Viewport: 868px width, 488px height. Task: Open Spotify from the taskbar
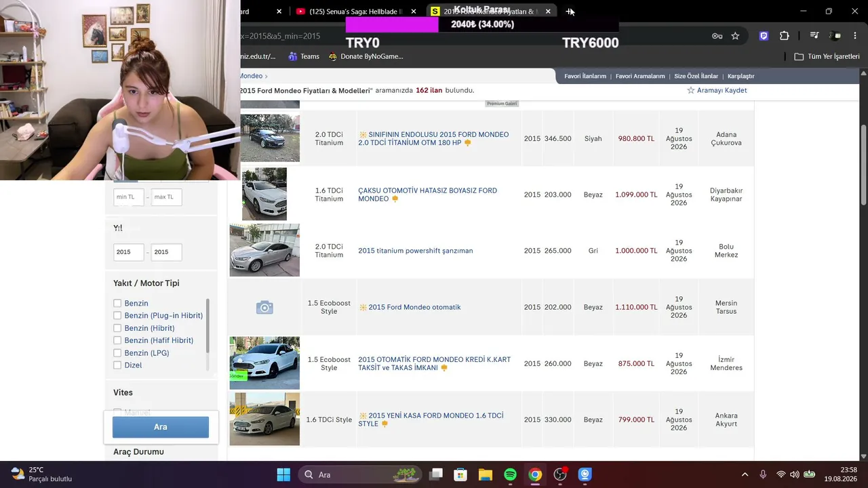point(510,474)
